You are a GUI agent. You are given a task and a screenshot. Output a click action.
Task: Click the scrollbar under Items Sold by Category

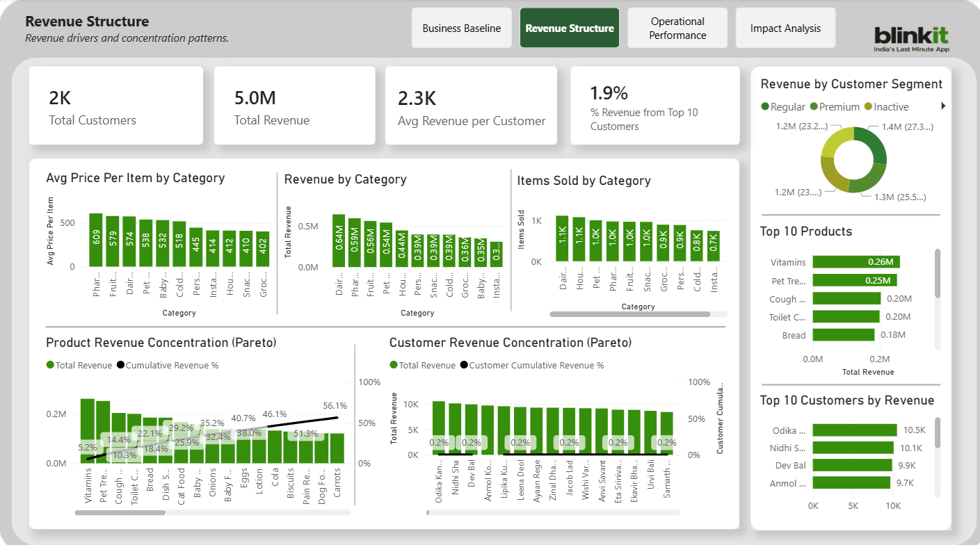point(629,314)
